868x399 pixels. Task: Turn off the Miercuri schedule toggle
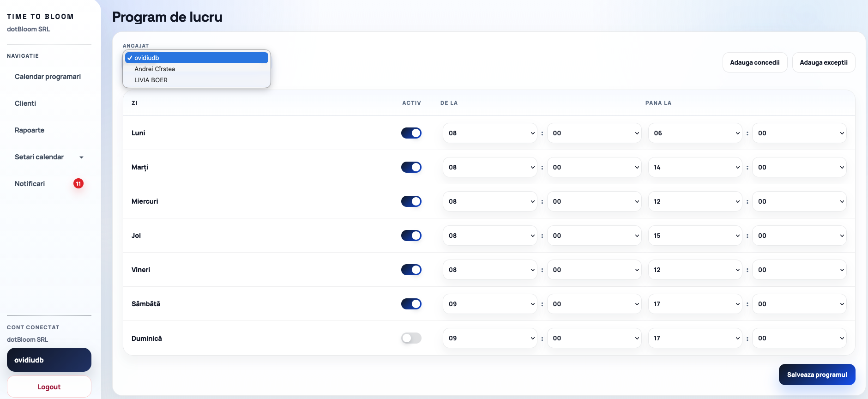pos(411,201)
